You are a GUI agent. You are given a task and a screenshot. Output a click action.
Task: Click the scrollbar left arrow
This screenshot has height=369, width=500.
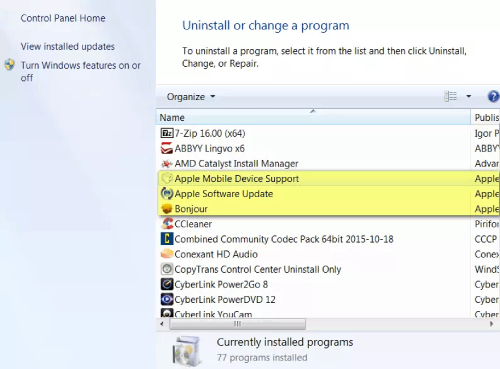[x=162, y=324]
